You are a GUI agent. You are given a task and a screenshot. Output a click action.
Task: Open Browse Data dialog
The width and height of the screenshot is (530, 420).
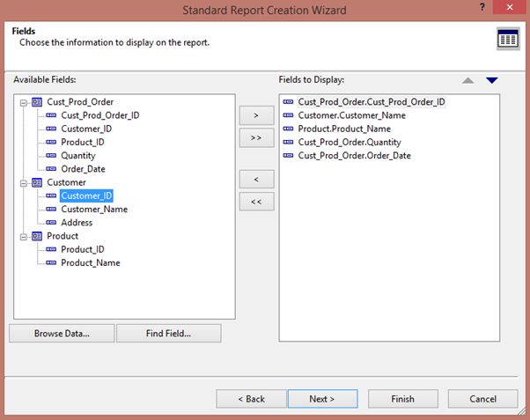pos(62,334)
